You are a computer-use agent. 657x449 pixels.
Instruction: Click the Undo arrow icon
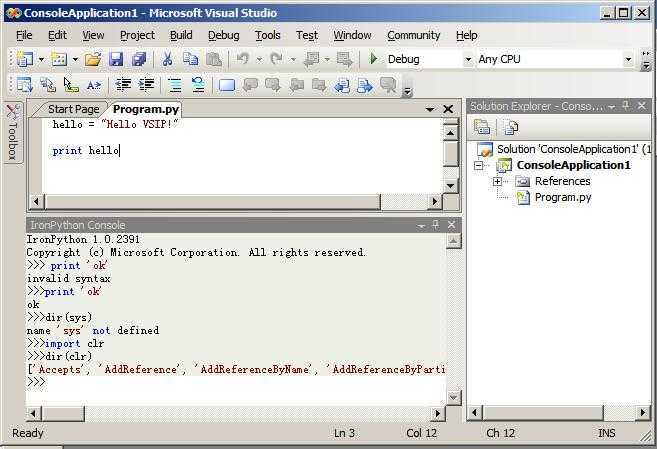coord(243,59)
